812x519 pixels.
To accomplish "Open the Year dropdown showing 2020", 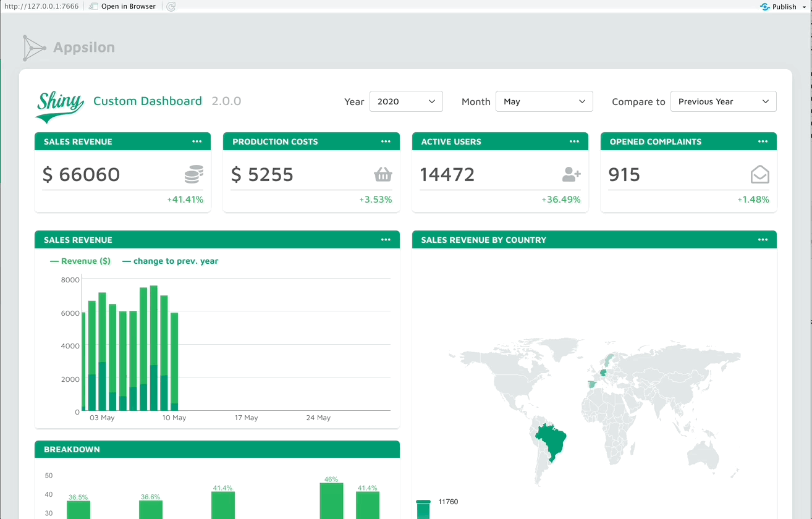I will point(406,101).
